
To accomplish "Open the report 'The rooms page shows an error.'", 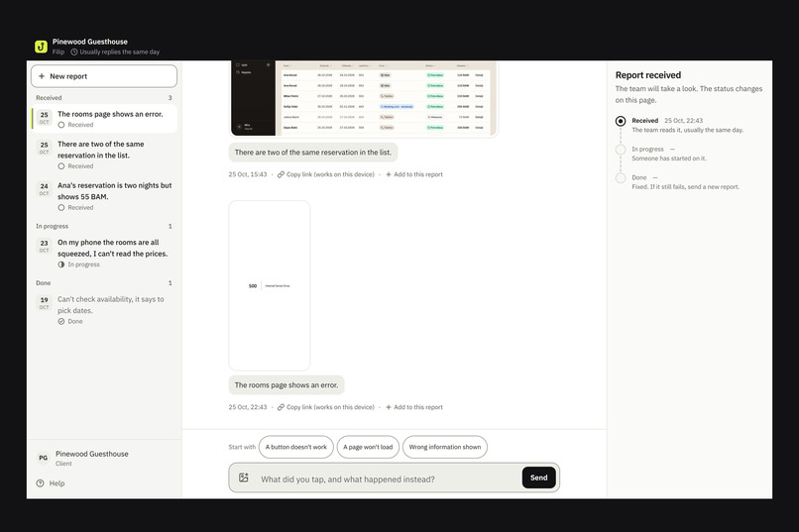I will click(104, 119).
